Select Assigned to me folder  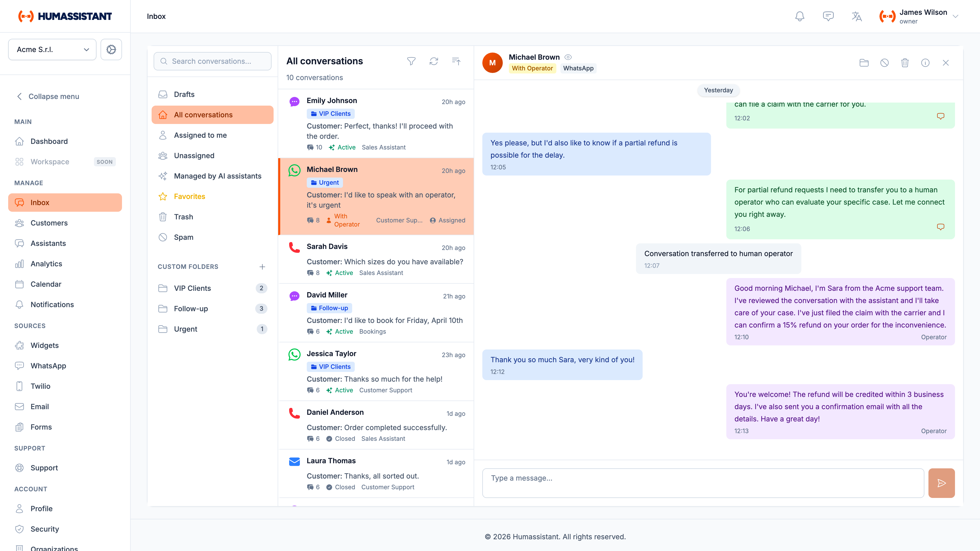(200, 135)
